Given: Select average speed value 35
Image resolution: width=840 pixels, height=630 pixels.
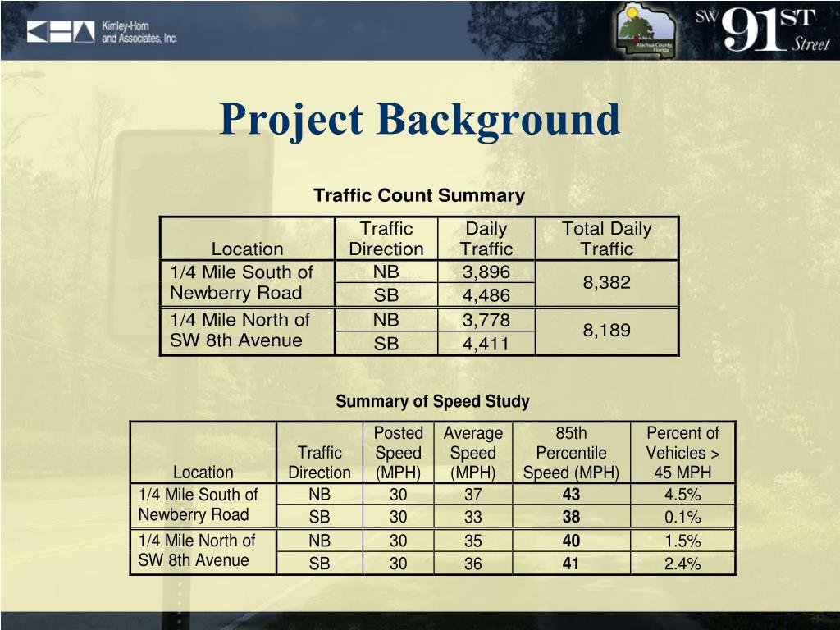Looking at the screenshot, I should pos(473,541).
